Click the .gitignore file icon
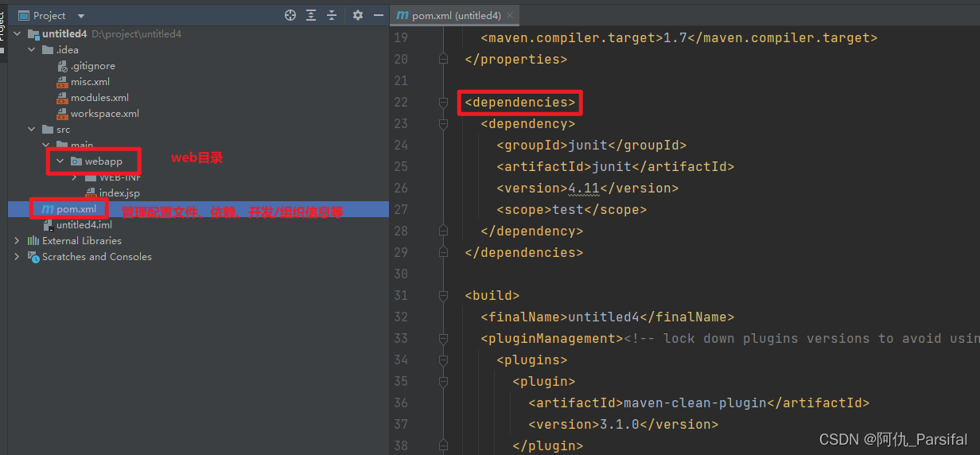Viewport: 980px width, 455px height. tap(63, 66)
